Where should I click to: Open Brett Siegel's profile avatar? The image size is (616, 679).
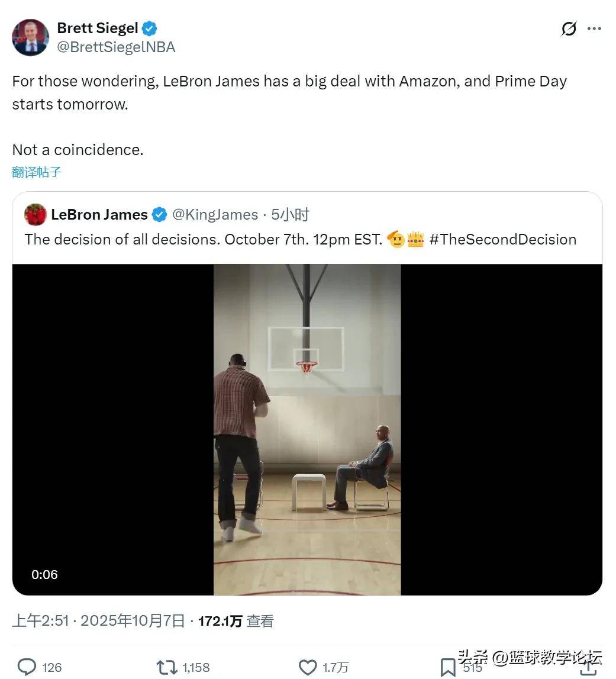point(30,37)
